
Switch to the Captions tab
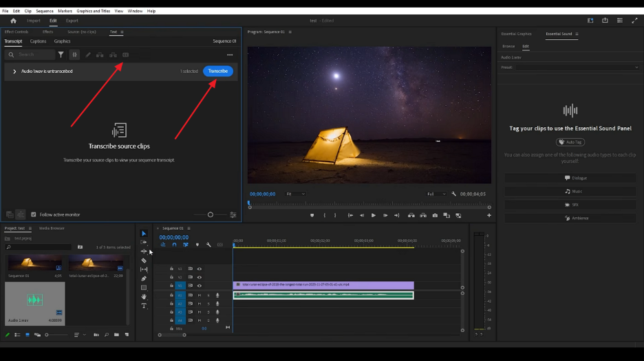coord(39,41)
